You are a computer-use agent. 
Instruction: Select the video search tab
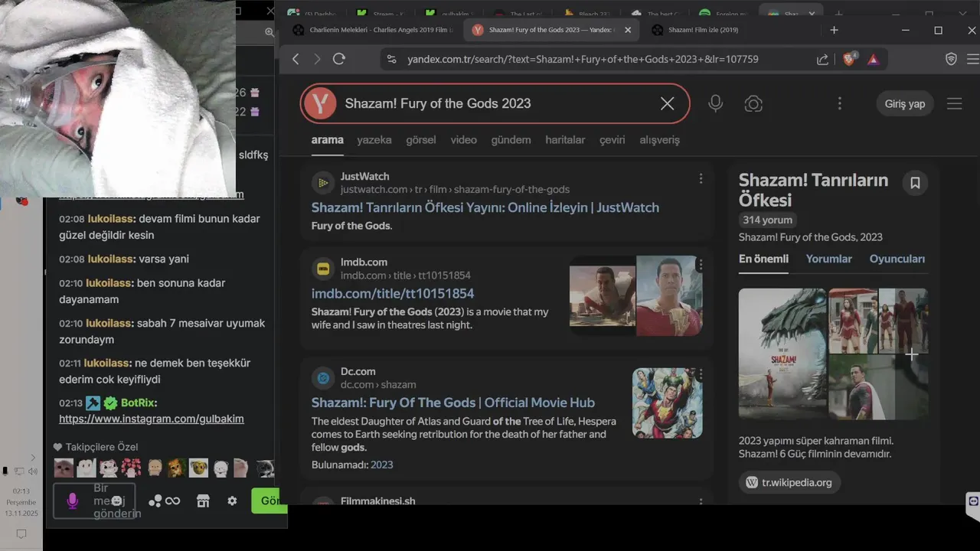point(463,140)
